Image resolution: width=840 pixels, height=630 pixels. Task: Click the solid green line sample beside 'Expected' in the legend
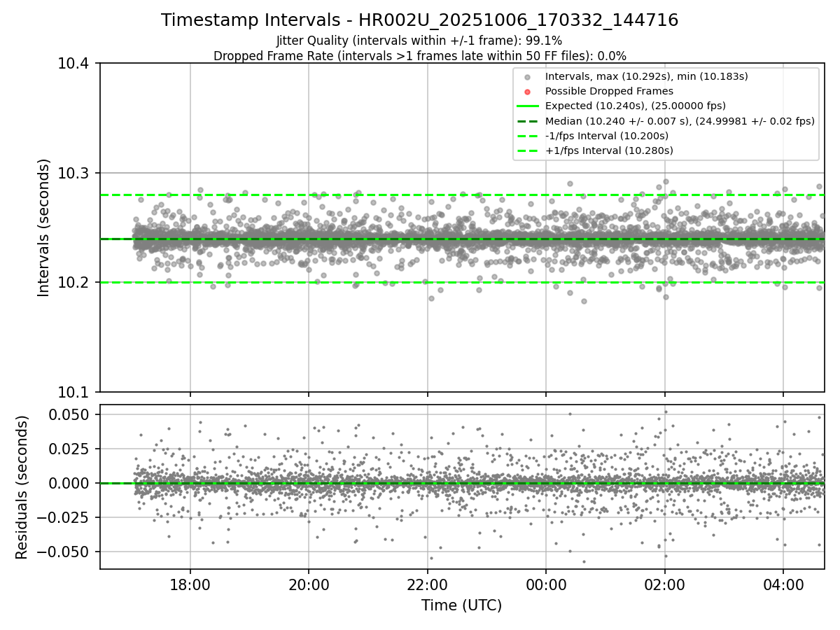pos(528,106)
